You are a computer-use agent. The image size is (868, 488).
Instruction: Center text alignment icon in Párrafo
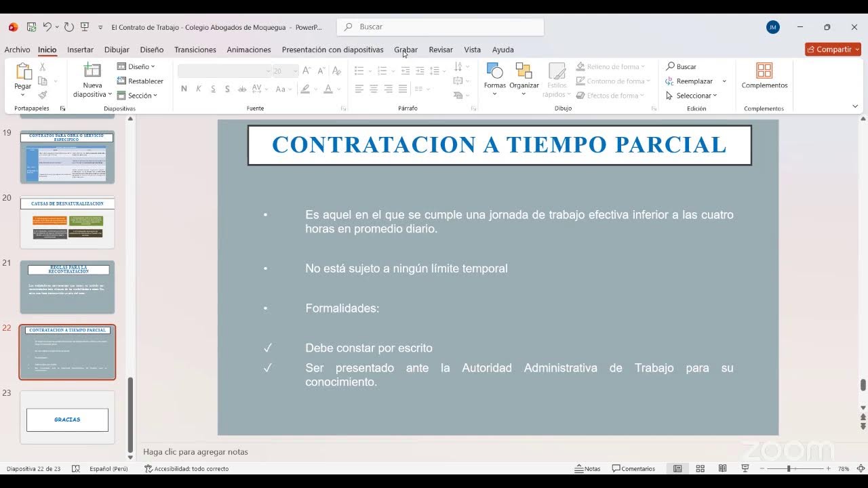374,89
